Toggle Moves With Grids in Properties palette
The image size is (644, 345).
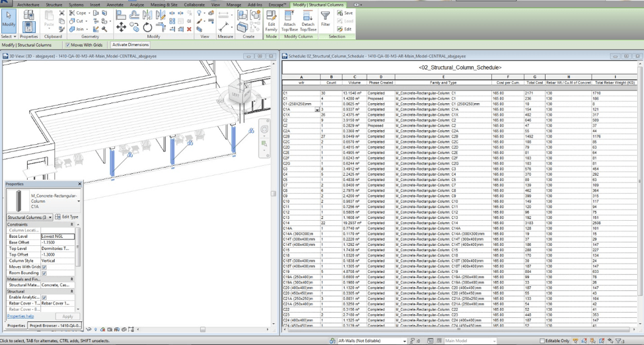(x=44, y=267)
